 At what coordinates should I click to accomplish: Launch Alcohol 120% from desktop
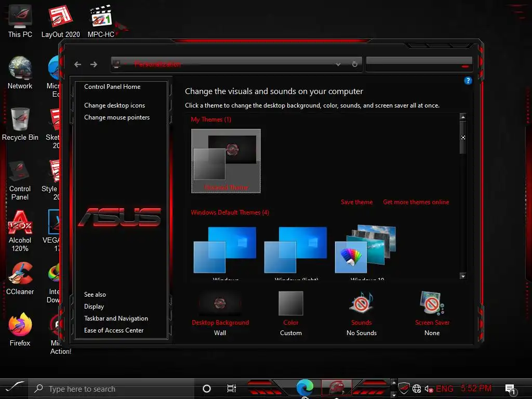coord(20,231)
